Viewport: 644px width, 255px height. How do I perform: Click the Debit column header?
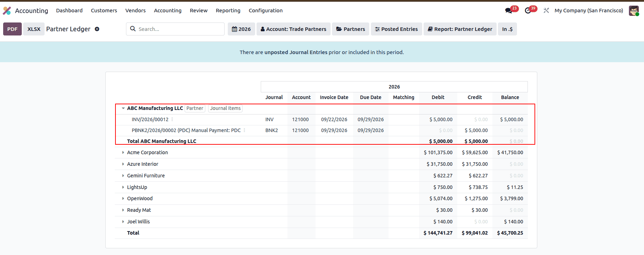(438, 97)
